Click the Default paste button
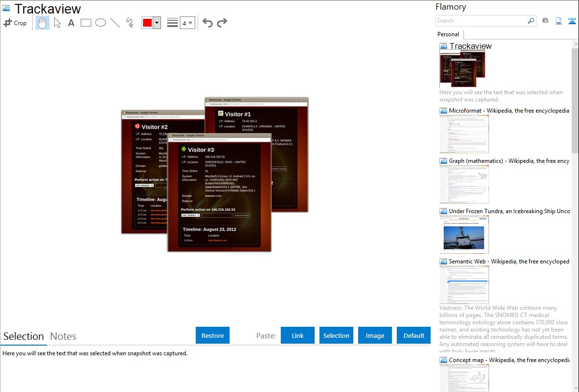 (x=414, y=335)
